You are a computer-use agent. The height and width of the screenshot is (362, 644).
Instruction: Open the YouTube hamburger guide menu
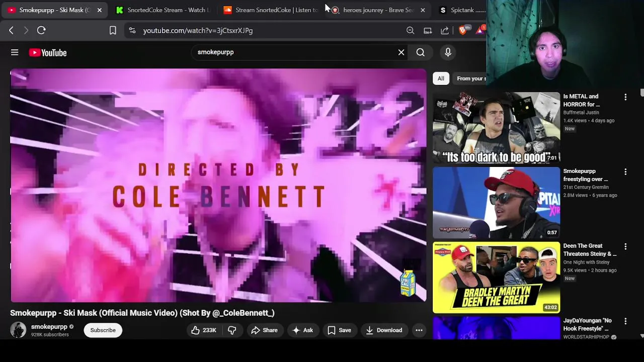(x=15, y=52)
